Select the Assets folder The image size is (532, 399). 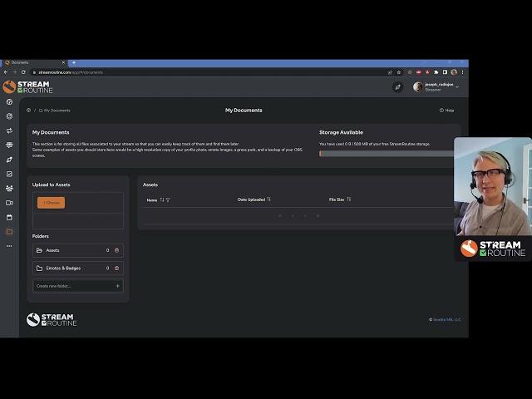click(x=77, y=250)
